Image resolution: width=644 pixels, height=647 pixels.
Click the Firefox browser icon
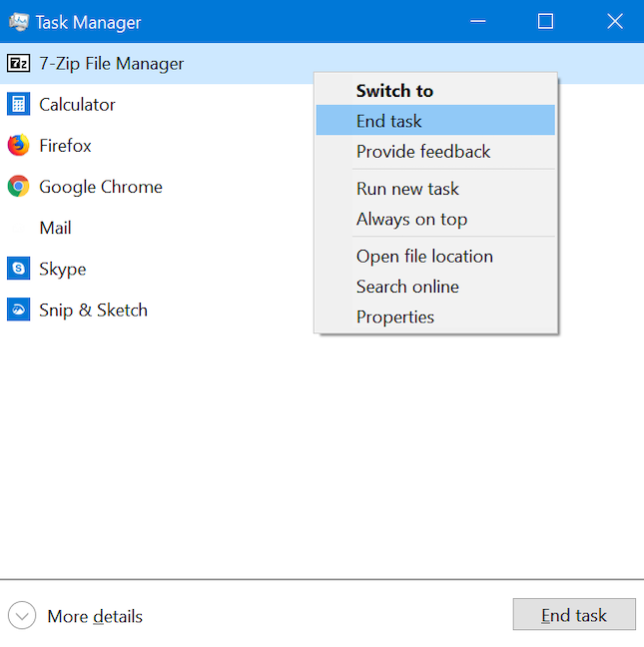click(x=19, y=145)
